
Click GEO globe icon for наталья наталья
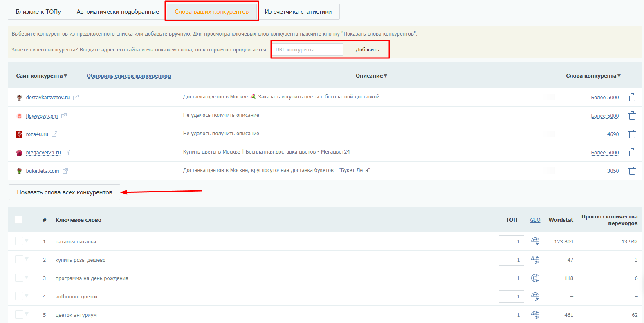click(x=535, y=241)
